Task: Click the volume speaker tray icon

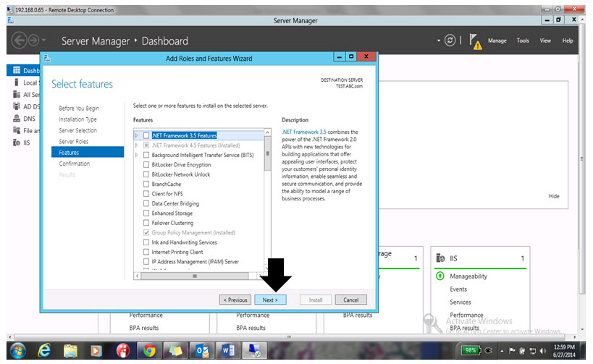Action: [543, 351]
